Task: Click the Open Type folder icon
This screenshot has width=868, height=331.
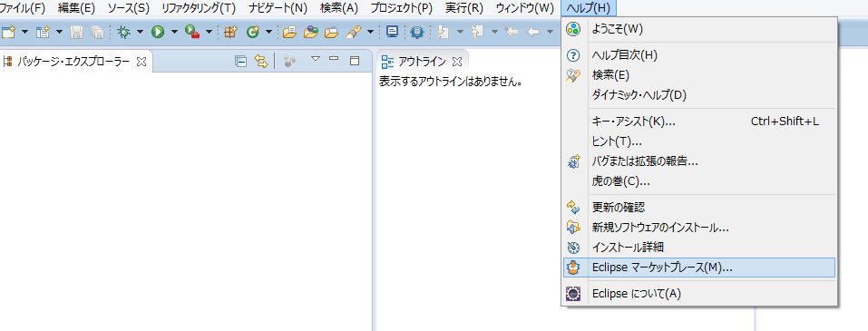Action: coord(289,32)
